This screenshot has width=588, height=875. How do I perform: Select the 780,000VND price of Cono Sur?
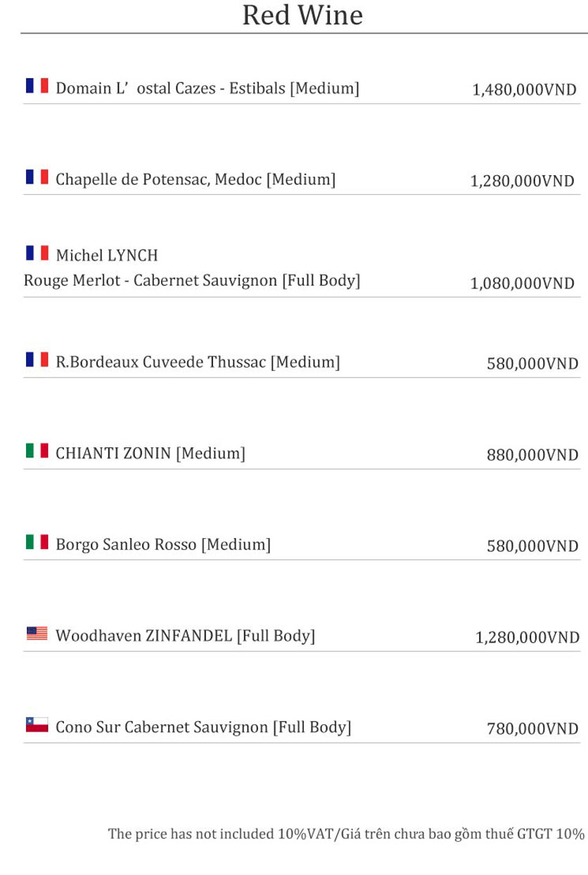click(x=532, y=729)
